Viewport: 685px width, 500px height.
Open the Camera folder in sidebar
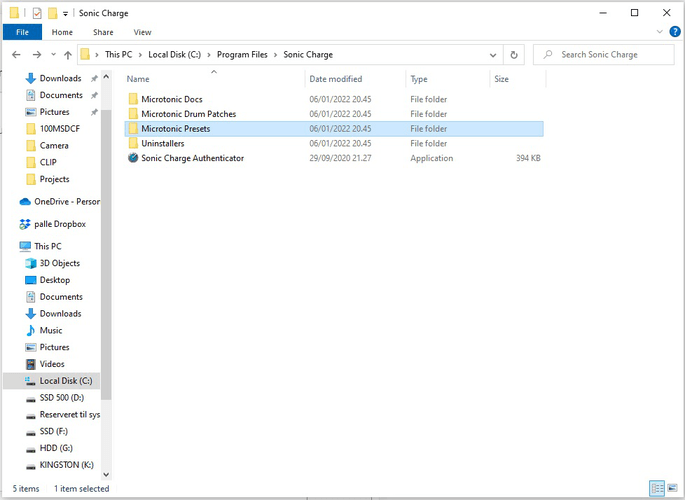point(54,145)
